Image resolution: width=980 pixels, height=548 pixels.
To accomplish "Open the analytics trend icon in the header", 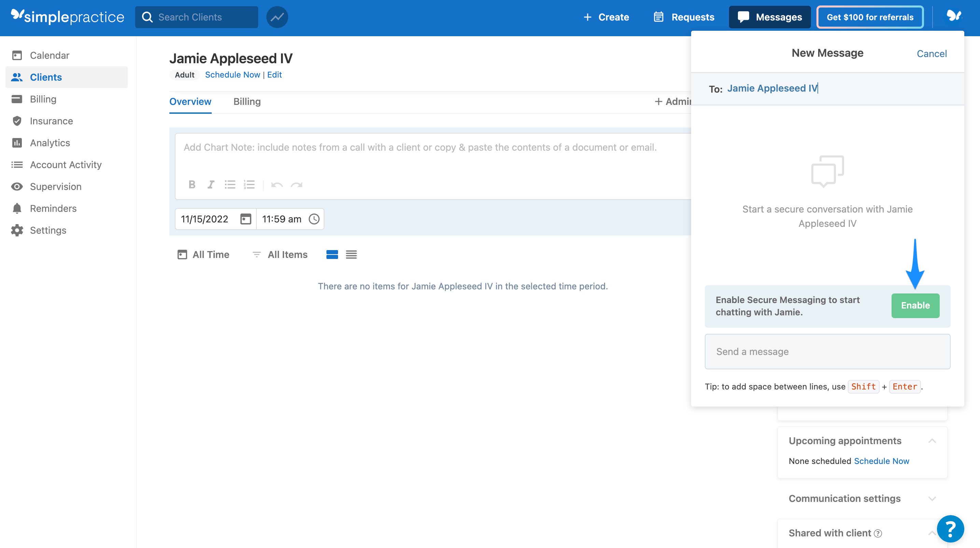I will tap(277, 17).
